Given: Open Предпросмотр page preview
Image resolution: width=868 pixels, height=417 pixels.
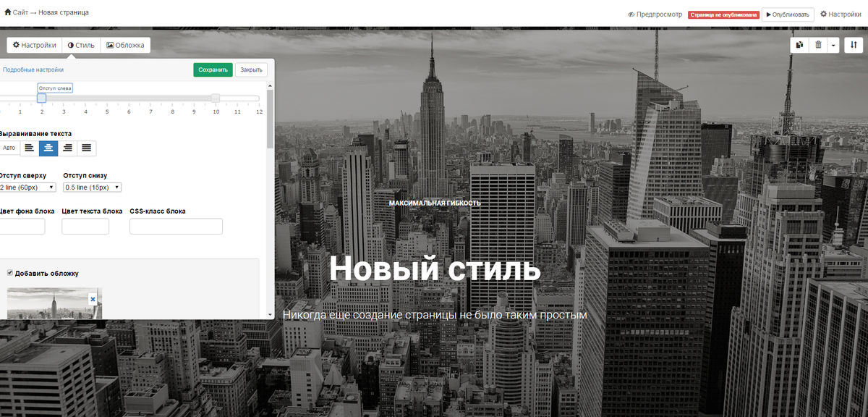Looking at the screenshot, I should 655,14.
